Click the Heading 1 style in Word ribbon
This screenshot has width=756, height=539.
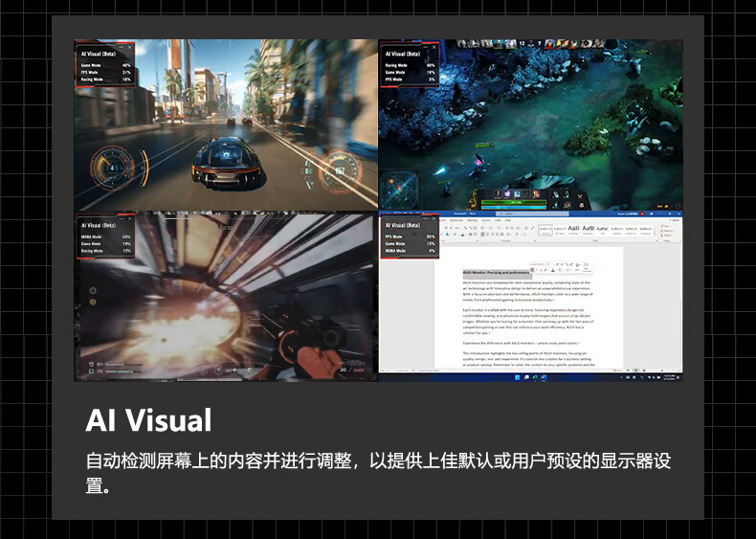pos(573,230)
